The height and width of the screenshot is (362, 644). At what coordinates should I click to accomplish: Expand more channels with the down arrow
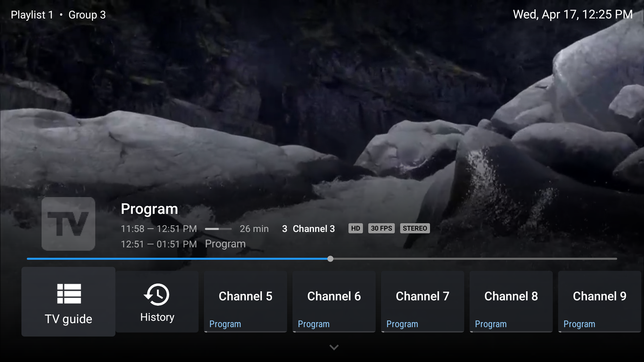pyautogui.click(x=334, y=347)
